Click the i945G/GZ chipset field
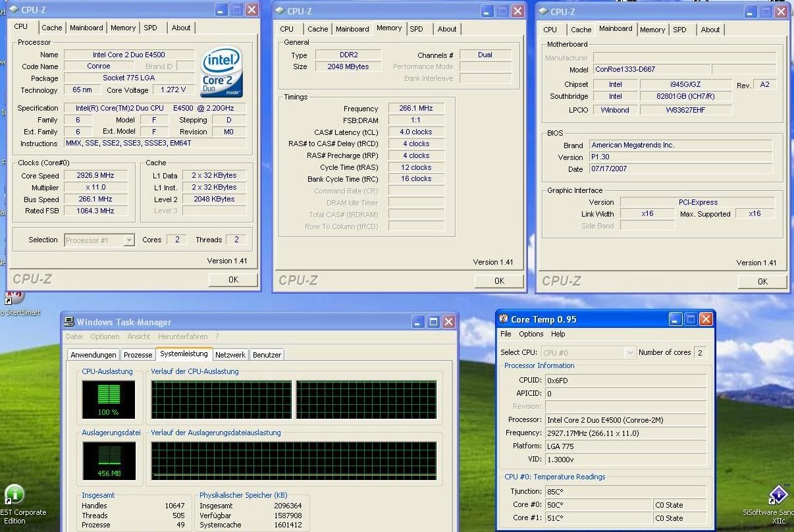Viewport: 794px width, 532px height. pyautogui.click(x=685, y=85)
